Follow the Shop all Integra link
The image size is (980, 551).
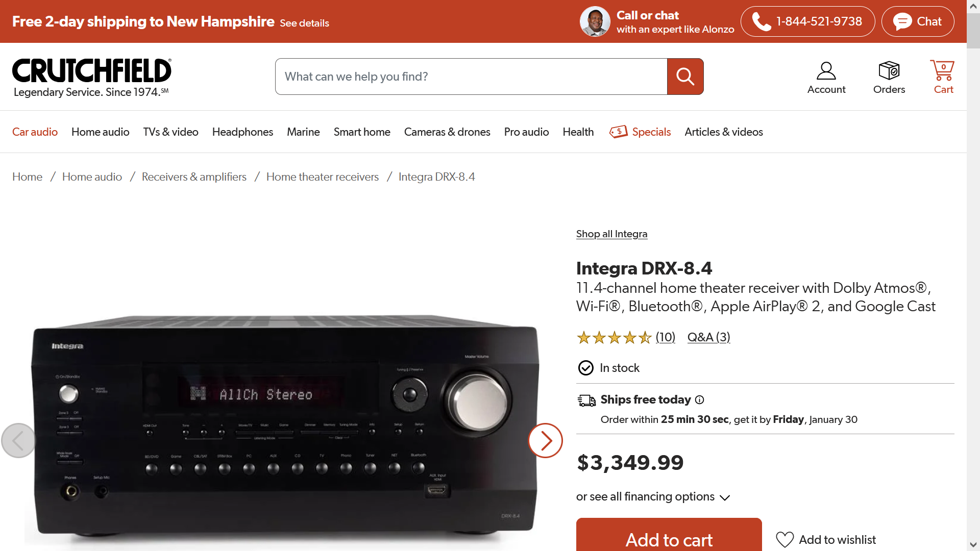[611, 234]
